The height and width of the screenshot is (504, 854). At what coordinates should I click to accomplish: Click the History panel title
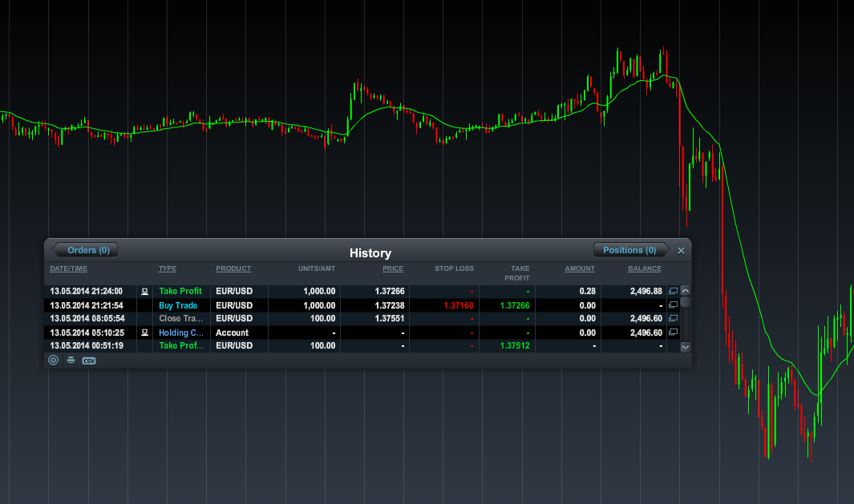(x=370, y=253)
